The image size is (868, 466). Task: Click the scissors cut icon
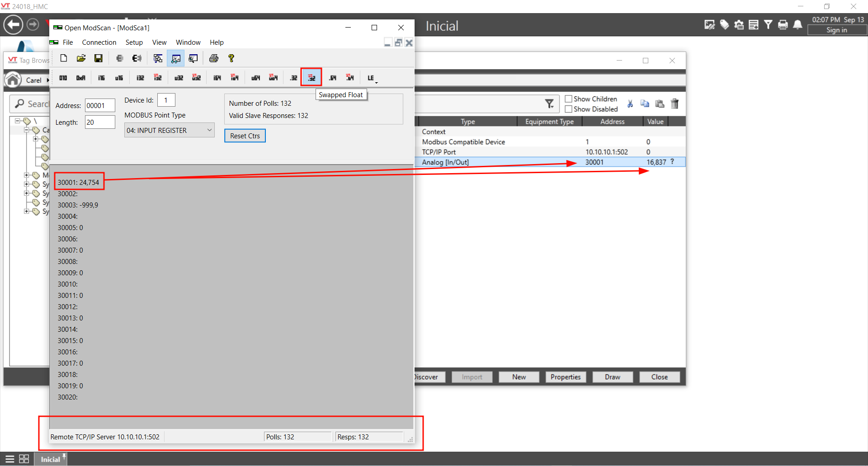tap(630, 104)
